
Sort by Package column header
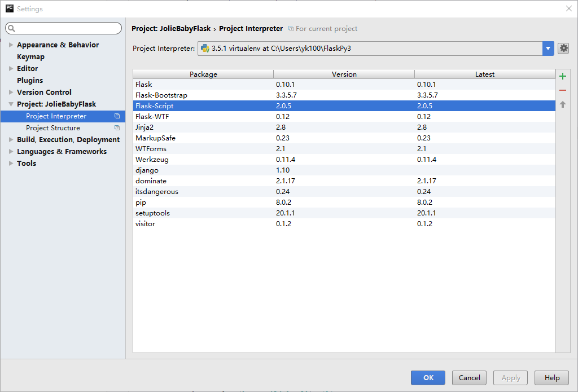(x=203, y=74)
